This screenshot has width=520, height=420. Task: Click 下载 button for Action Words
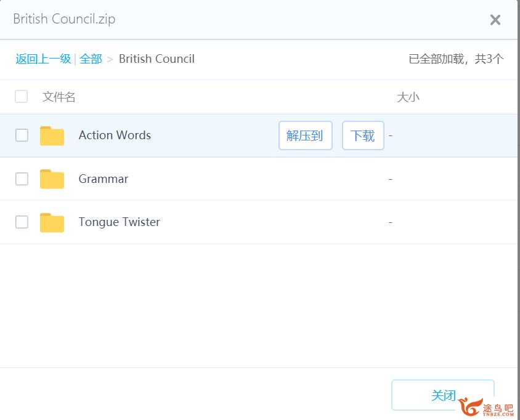tap(363, 135)
